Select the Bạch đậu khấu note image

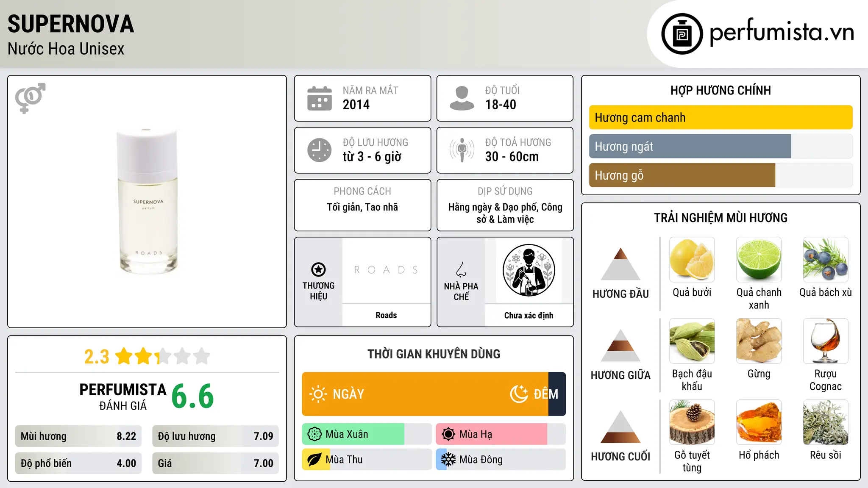click(x=692, y=341)
